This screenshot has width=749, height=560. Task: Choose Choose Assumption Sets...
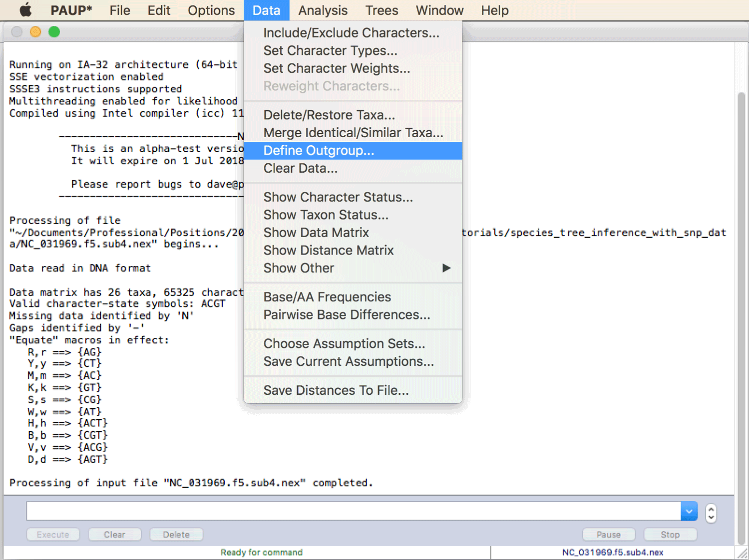[x=353, y=344]
